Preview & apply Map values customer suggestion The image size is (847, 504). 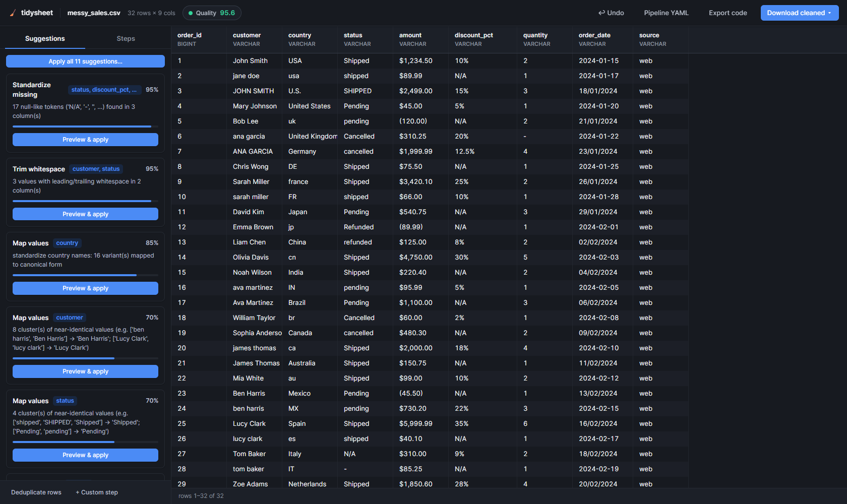(x=85, y=371)
